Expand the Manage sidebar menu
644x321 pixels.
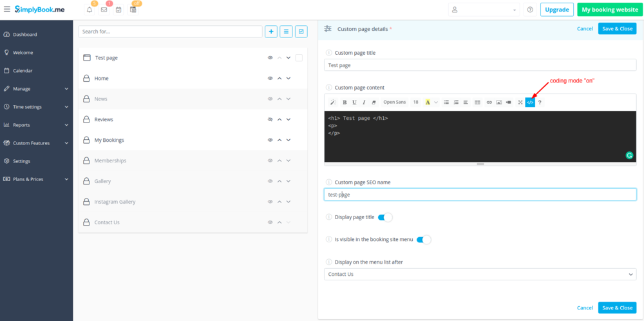coord(36,89)
